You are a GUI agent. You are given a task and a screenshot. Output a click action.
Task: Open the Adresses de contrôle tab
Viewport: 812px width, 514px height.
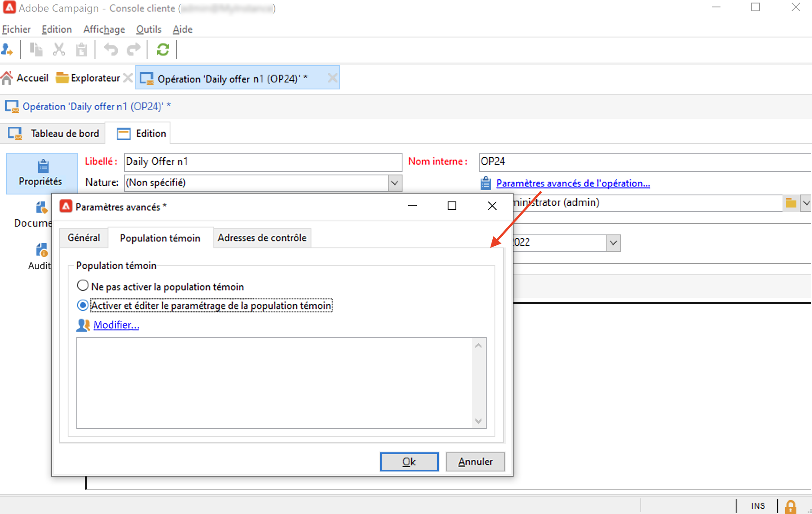[262, 238]
